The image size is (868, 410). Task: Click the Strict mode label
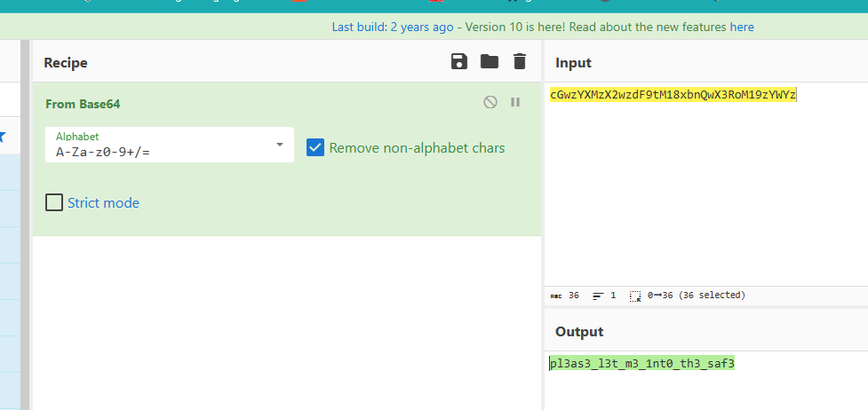click(104, 203)
